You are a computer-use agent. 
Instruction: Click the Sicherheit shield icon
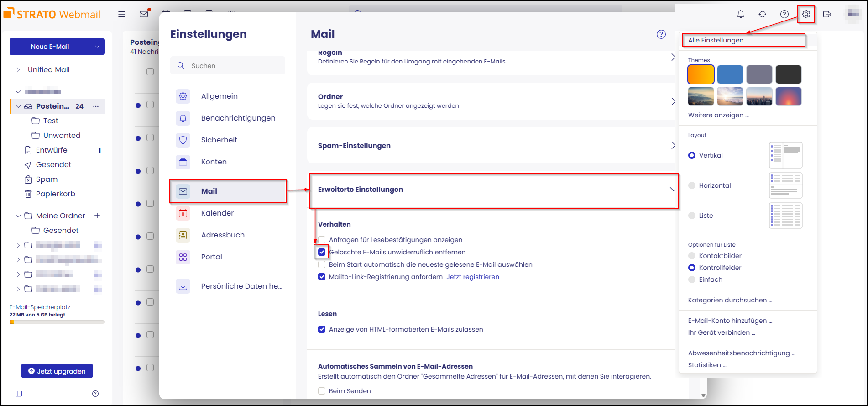tap(183, 140)
